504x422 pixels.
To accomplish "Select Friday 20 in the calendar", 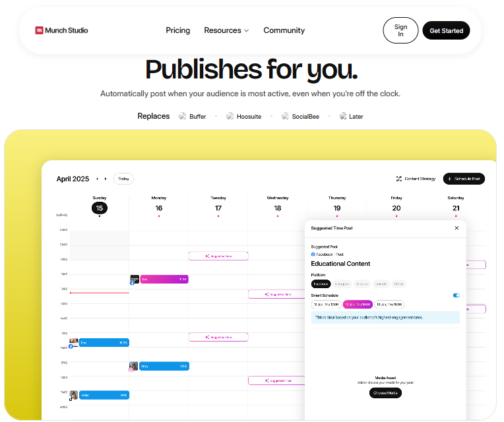I will point(396,208).
